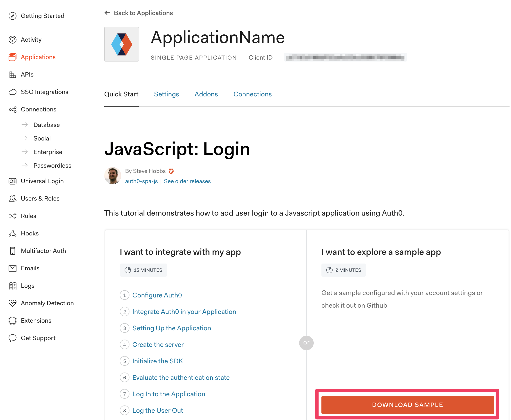The width and height of the screenshot is (511, 420).
Task: Open Connections section label in the sidebar
Action: coord(39,109)
